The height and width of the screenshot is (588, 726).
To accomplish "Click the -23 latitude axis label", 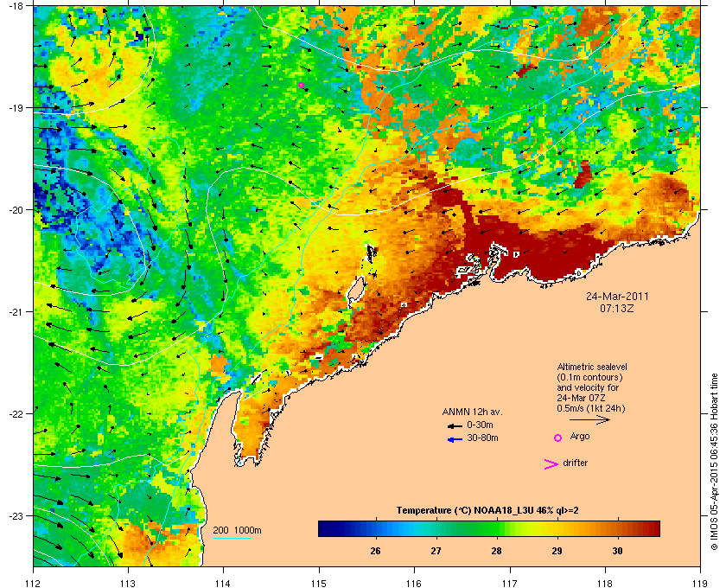I will [16, 515].
